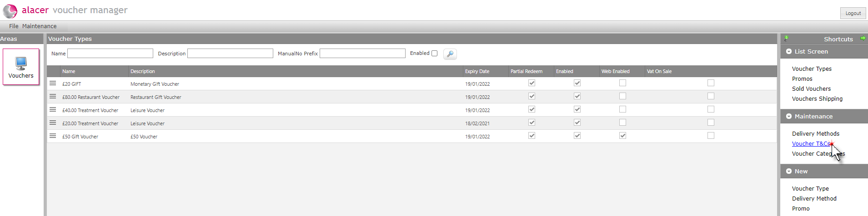
Task: Collapse the List Screen section
Action: pyautogui.click(x=789, y=52)
